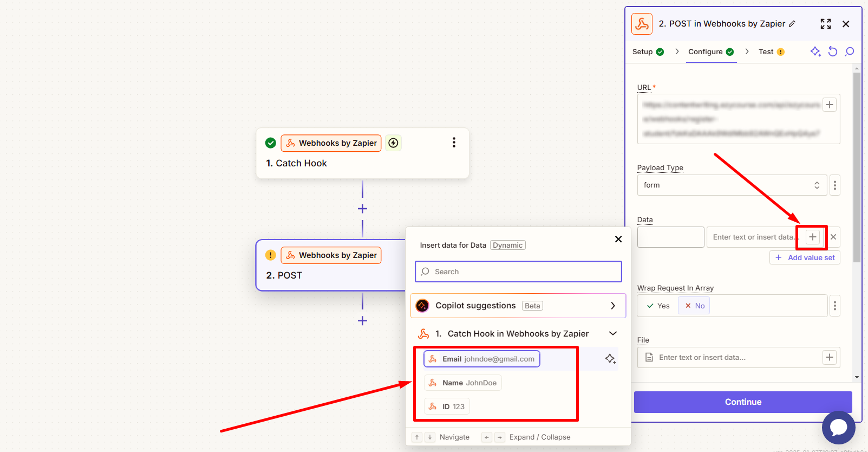The width and height of the screenshot is (868, 452).
Task: Open the menu of step 1 Catch Hook
Action: (x=454, y=143)
